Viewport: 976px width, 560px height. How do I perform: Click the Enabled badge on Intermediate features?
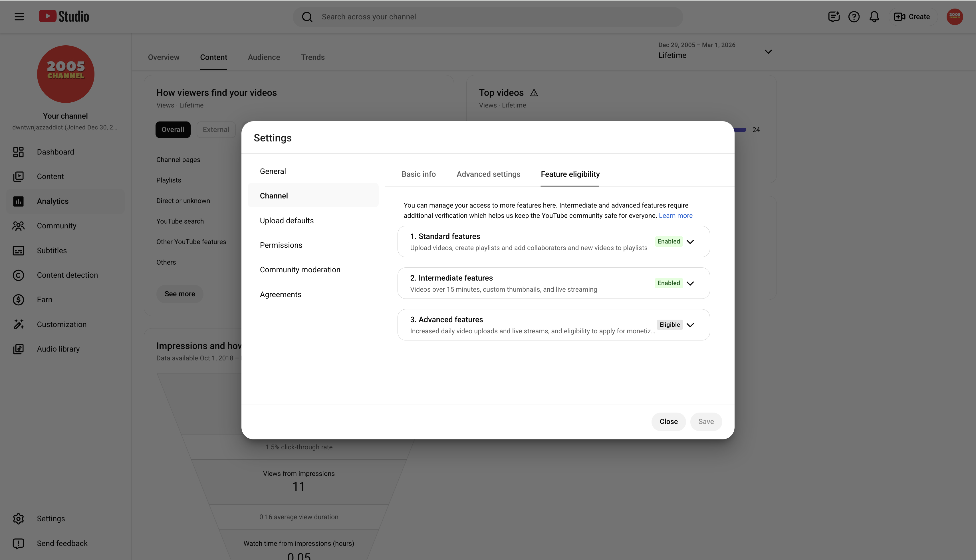(668, 283)
